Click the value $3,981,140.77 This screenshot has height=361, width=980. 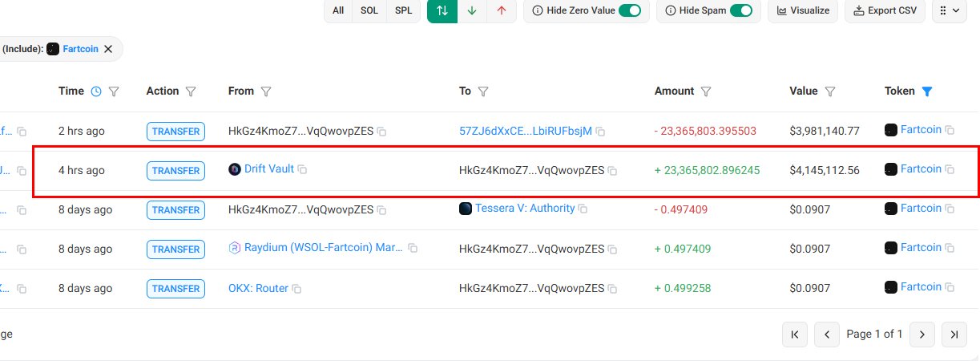[825, 131]
